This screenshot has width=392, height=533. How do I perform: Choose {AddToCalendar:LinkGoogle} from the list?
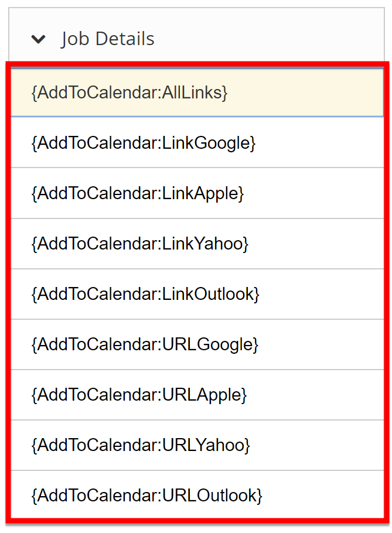144,143
